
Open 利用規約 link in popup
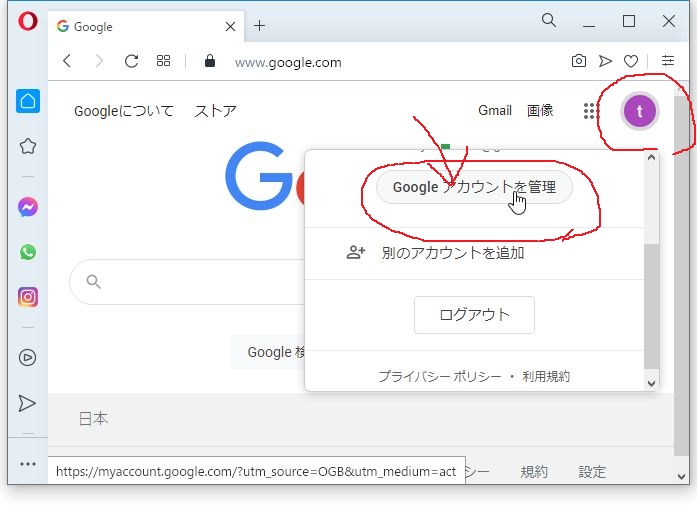click(x=546, y=376)
